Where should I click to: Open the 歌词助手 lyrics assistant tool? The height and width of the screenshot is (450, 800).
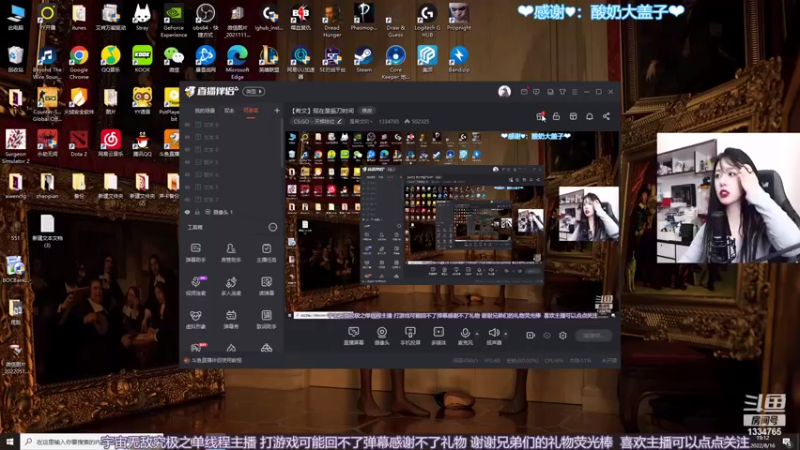(x=266, y=319)
